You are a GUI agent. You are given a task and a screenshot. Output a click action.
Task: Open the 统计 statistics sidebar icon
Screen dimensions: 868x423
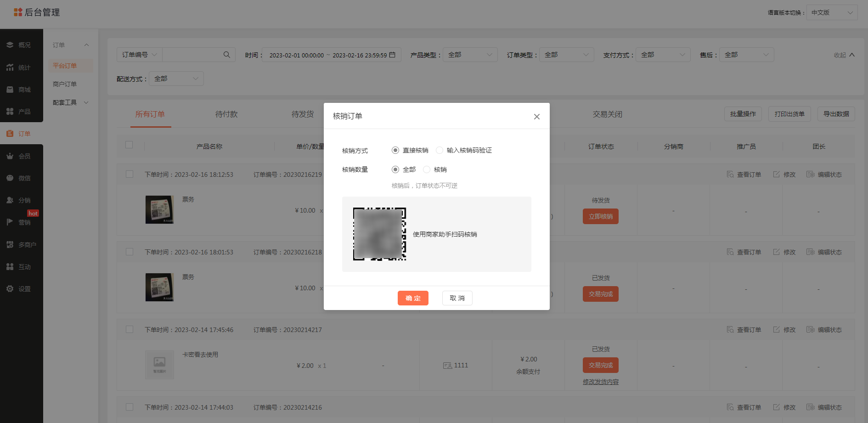click(10, 68)
